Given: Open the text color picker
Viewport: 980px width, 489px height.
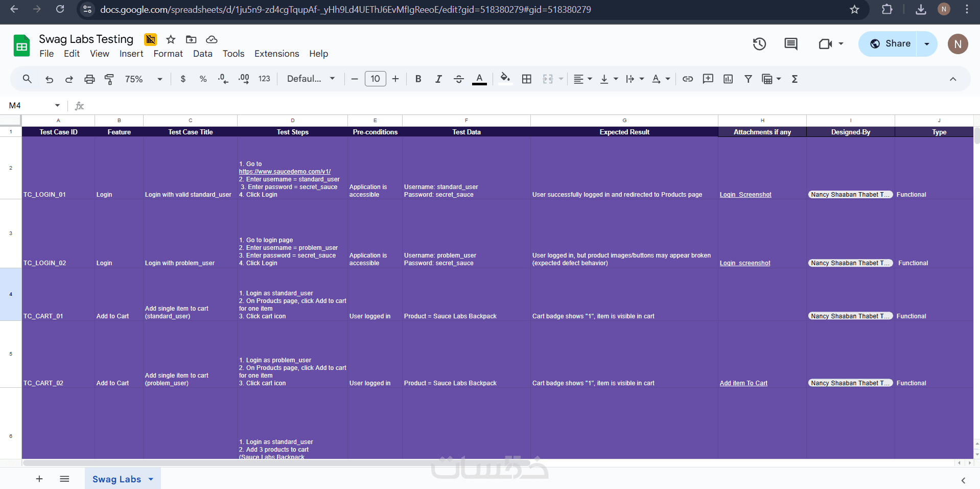Looking at the screenshot, I should pos(479,79).
